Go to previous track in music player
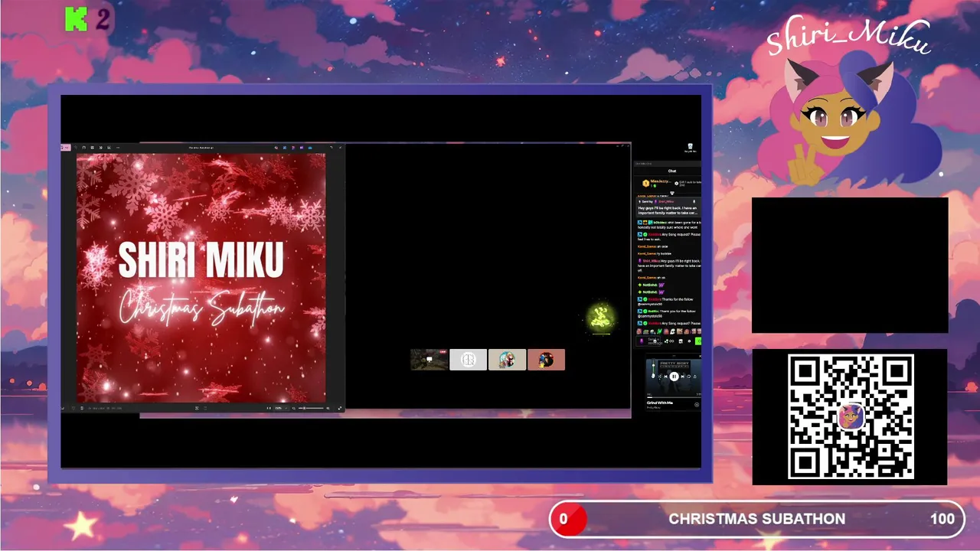 click(666, 377)
